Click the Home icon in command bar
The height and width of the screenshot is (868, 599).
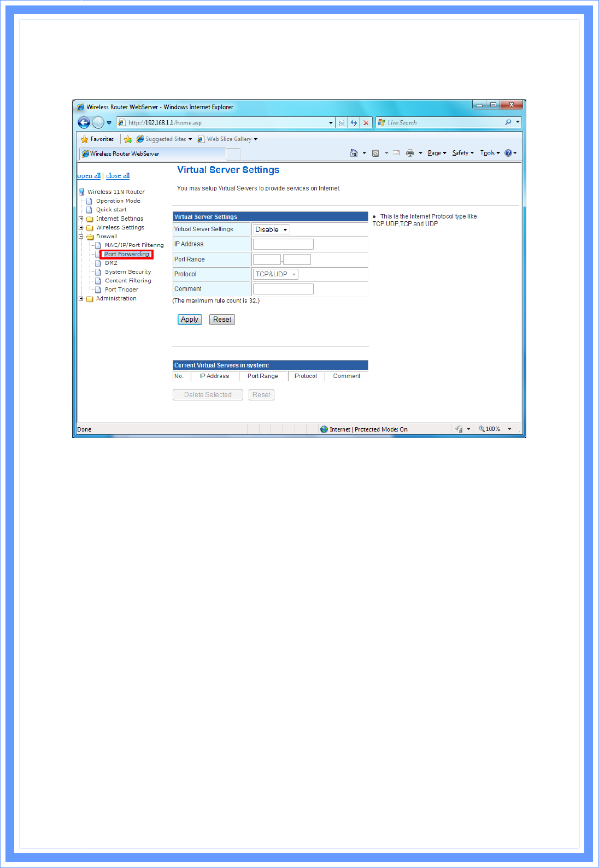point(354,153)
